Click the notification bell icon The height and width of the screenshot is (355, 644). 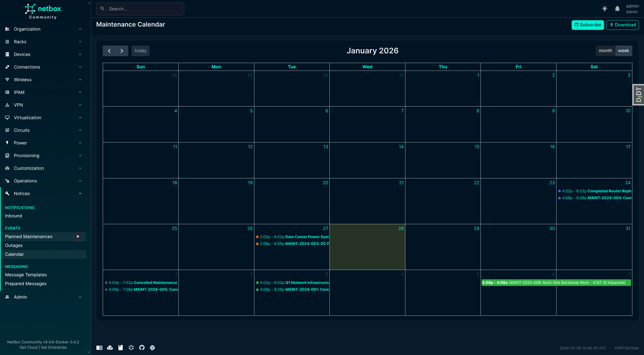(x=617, y=8)
